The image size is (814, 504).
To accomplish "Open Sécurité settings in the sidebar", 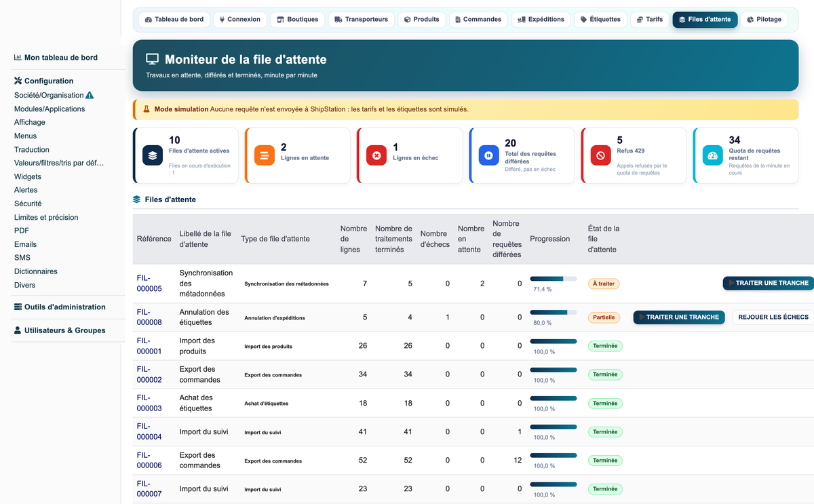I will pos(28,203).
